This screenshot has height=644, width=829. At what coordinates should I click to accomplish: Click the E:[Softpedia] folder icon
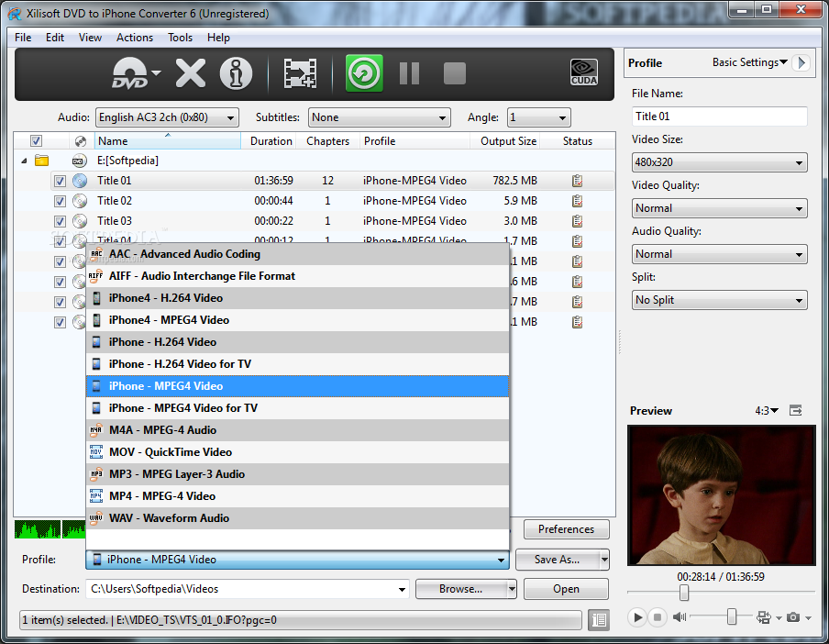(x=42, y=161)
